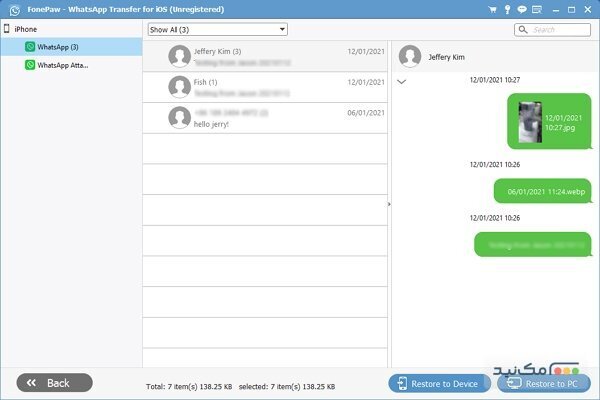Close the FonePaw window
Image resolution: width=600 pixels, height=400 pixels.
click(588, 10)
